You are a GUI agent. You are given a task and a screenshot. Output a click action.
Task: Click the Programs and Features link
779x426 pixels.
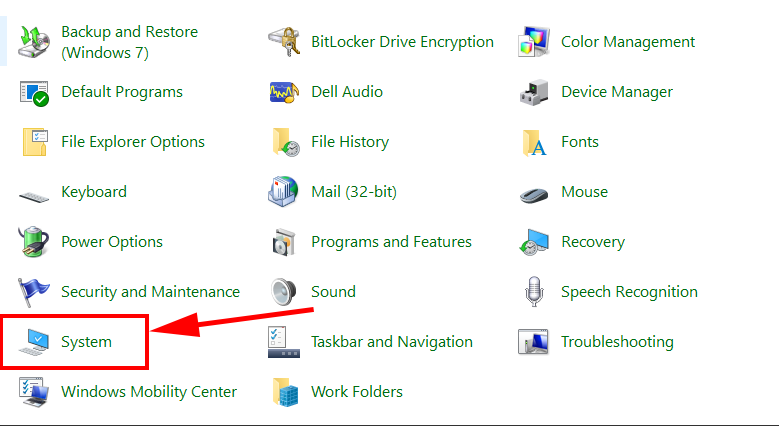391,242
